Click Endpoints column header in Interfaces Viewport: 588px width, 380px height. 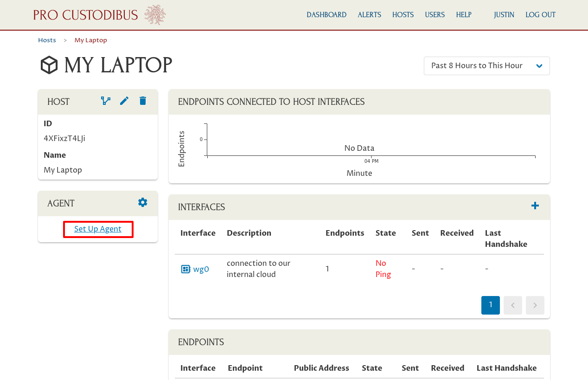pos(345,233)
